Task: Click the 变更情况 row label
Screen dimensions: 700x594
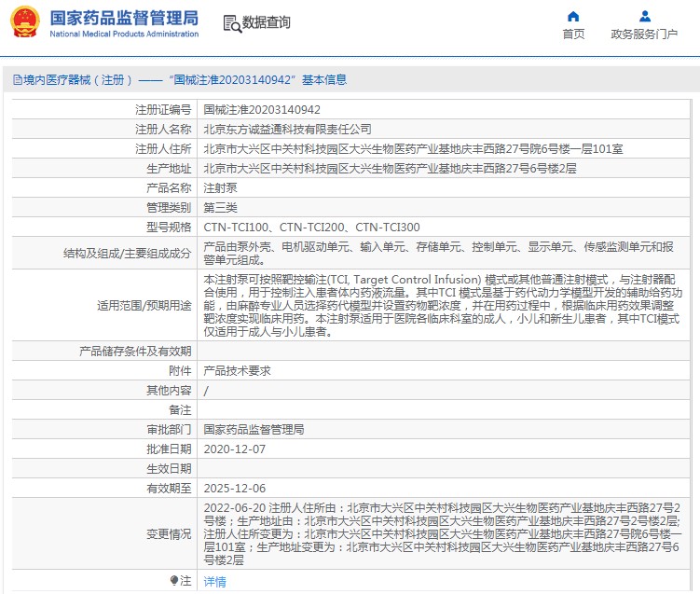Action: [x=168, y=533]
